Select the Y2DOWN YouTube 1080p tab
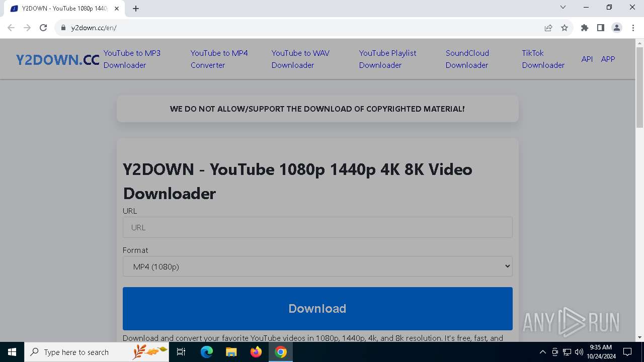Image resolution: width=644 pixels, height=362 pixels. coord(64,9)
